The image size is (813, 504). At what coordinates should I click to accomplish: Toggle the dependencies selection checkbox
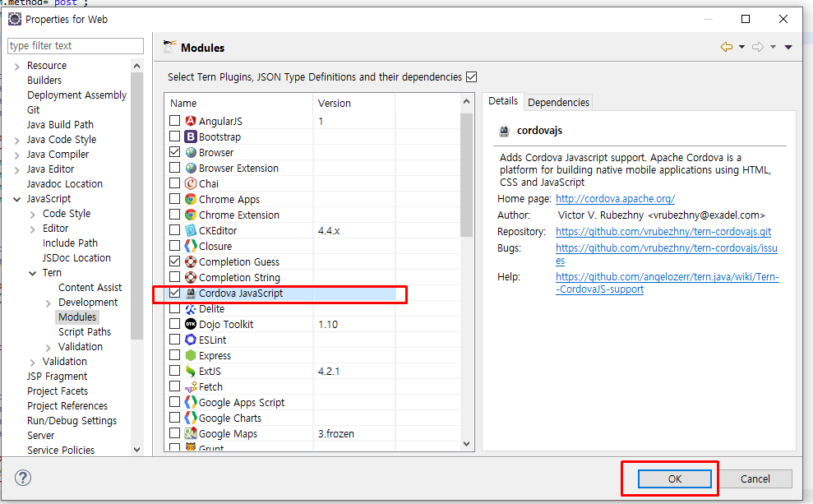(x=471, y=76)
